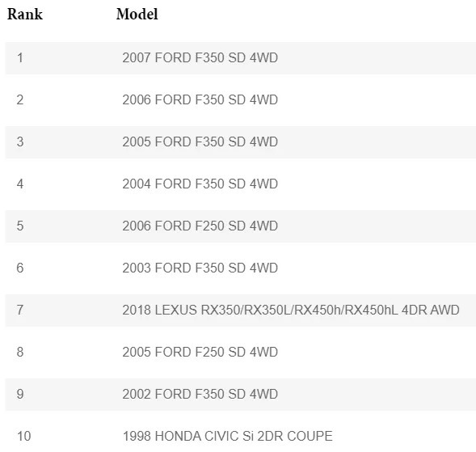Click rank number 3 cell
The width and height of the screenshot is (476, 452).
[x=20, y=142]
